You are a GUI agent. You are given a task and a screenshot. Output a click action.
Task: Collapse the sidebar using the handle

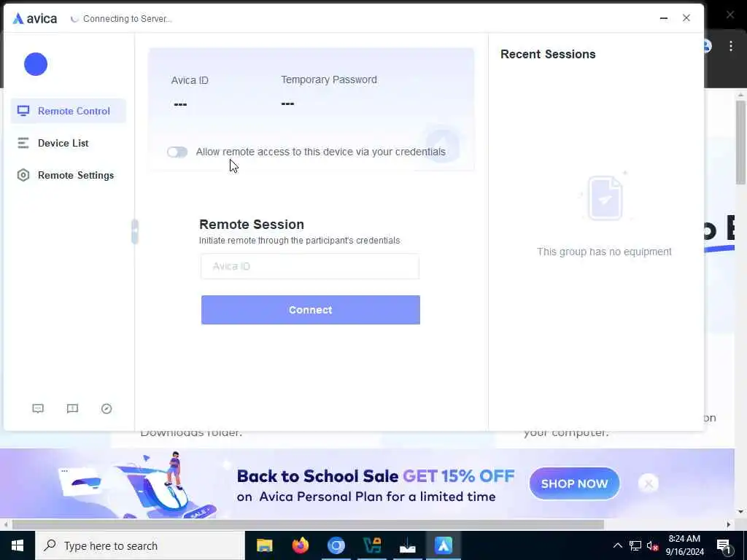tap(135, 231)
